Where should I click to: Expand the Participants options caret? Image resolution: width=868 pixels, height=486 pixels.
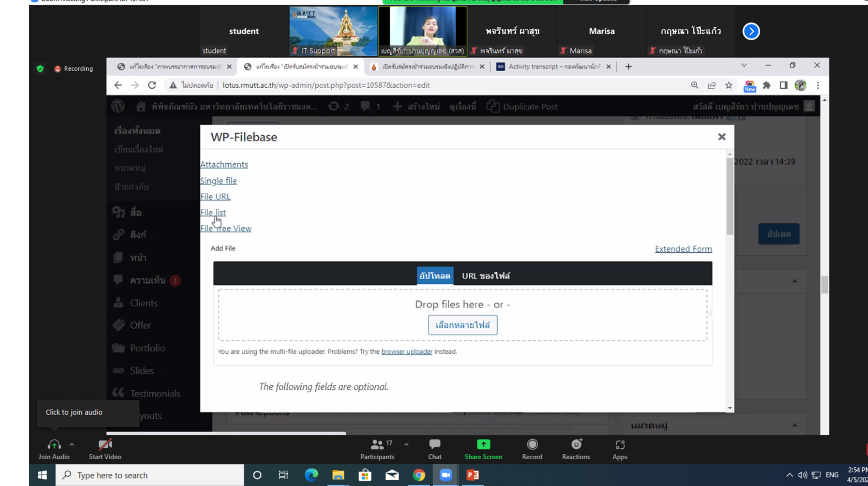pyautogui.click(x=406, y=444)
